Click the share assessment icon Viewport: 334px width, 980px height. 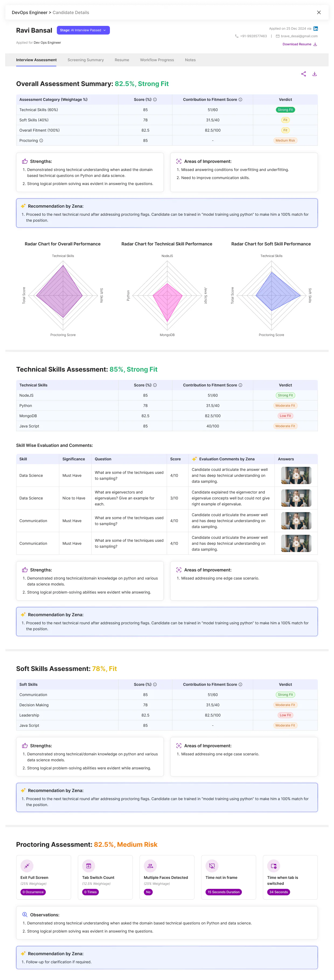[x=303, y=74]
